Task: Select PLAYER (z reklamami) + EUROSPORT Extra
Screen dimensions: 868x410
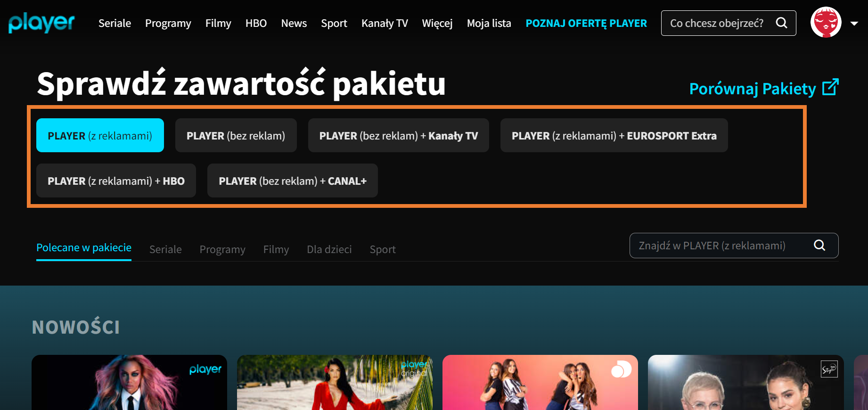Action: tap(614, 135)
